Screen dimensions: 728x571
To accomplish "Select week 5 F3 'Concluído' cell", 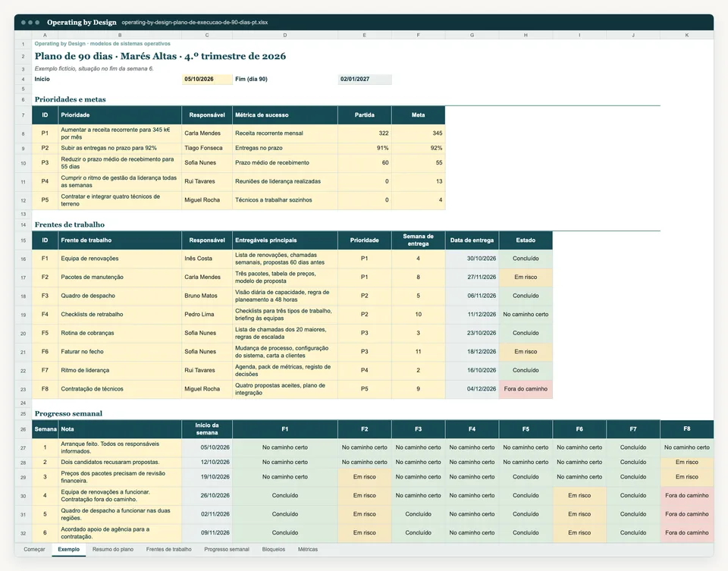I will click(419, 514).
